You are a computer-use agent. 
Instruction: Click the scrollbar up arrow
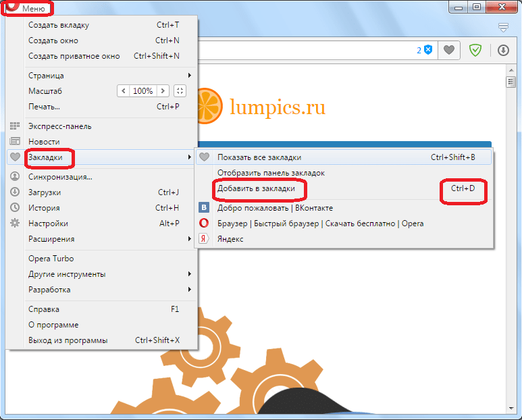pyautogui.click(x=511, y=70)
